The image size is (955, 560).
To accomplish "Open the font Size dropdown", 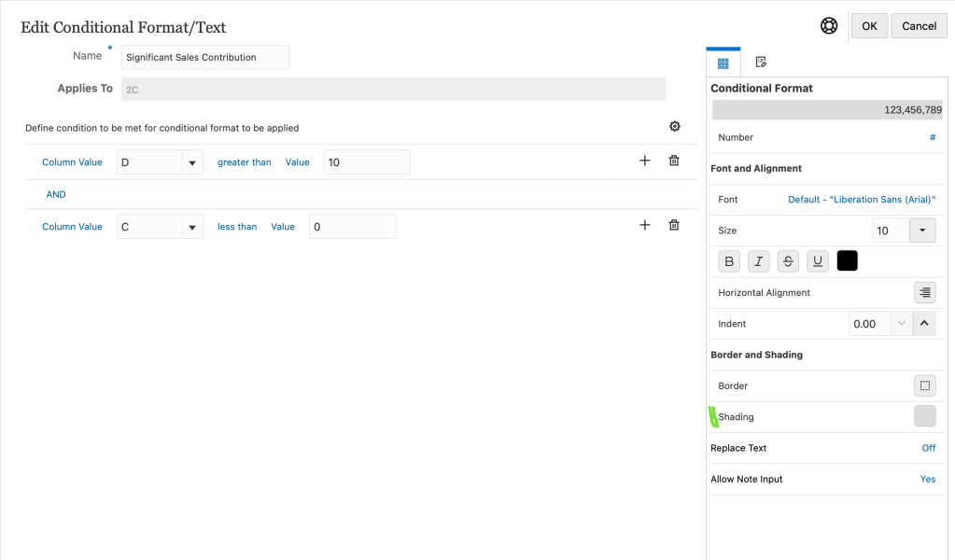I will click(x=922, y=231).
